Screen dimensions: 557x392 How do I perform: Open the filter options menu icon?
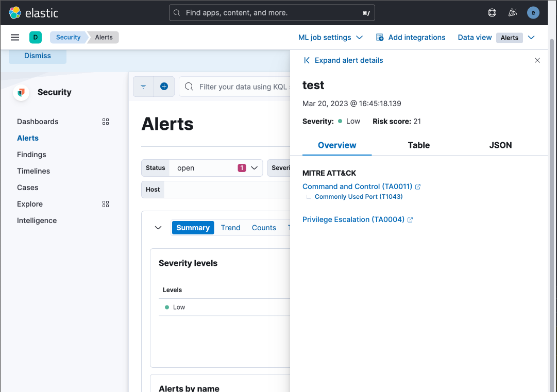(143, 87)
